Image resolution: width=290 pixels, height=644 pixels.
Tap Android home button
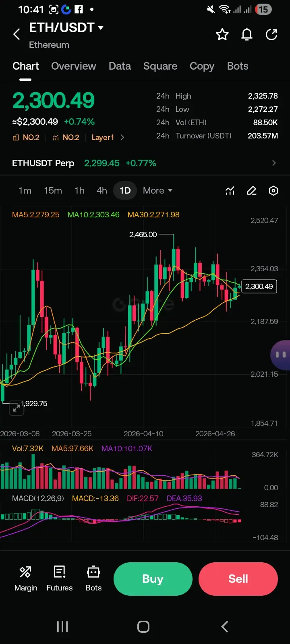(143, 627)
